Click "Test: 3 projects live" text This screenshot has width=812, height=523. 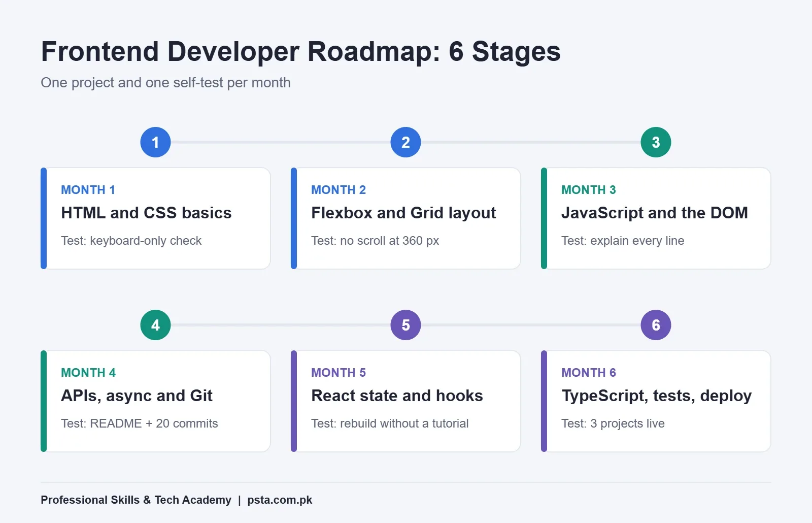pyautogui.click(x=613, y=423)
